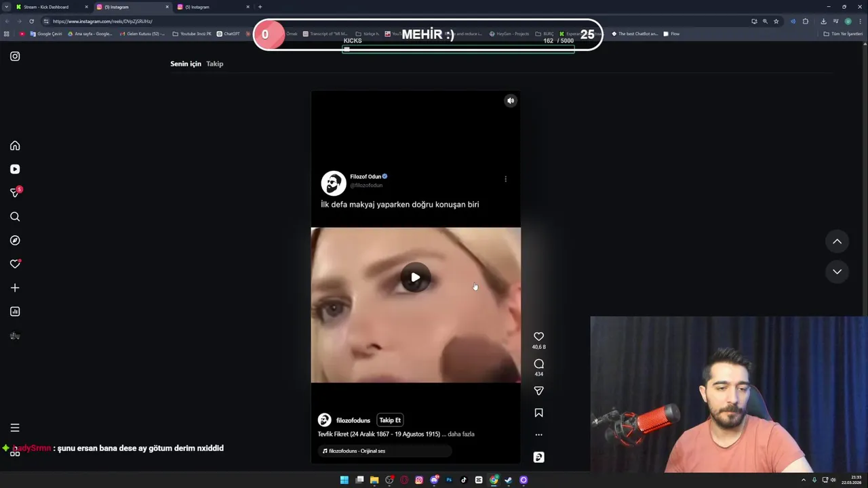868x488 pixels.
Task: Like the reel with heart icon
Action: pyautogui.click(x=538, y=336)
